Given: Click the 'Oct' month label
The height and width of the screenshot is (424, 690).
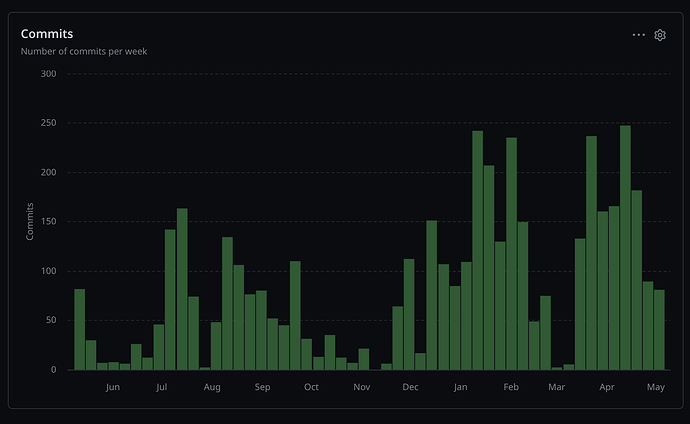Looking at the screenshot, I should click(311, 387).
